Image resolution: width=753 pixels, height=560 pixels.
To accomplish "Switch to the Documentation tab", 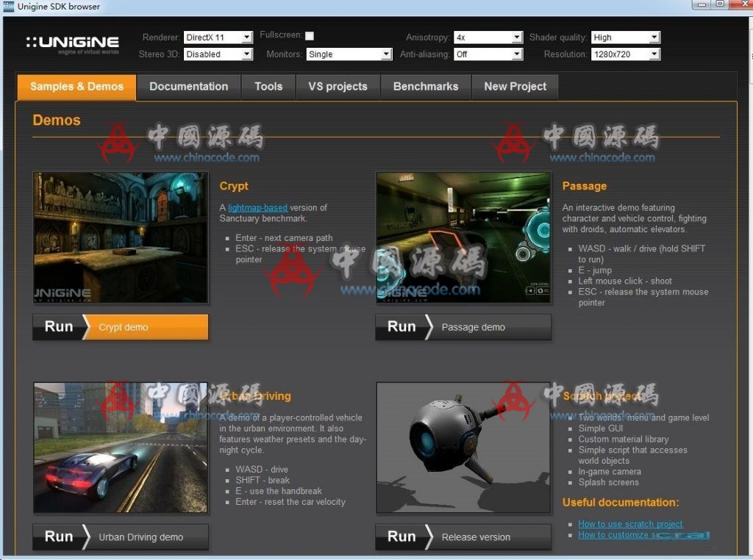I will pos(189,87).
